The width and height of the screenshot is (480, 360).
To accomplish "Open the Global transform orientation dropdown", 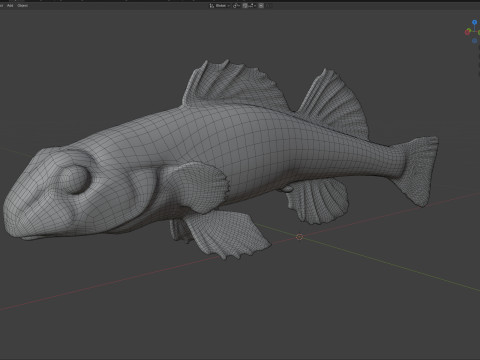I will [x=220, y=6].
